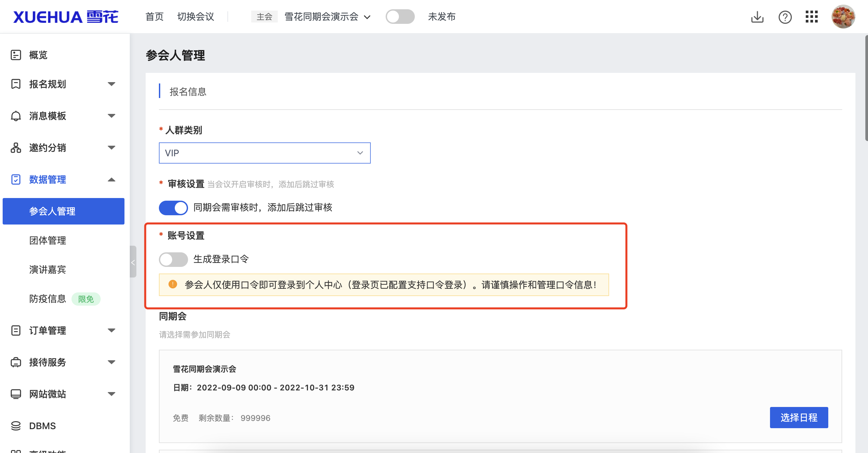The width and height of the screenshot is (868, 453).
Task: Click the DBMS database icon
Action: pyautogui.click(x=16, y=426)
